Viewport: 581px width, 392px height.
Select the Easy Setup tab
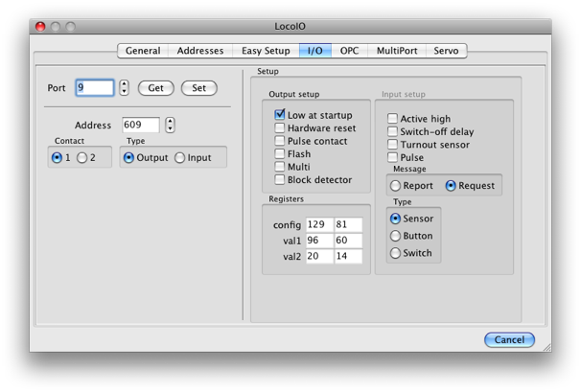266,51
